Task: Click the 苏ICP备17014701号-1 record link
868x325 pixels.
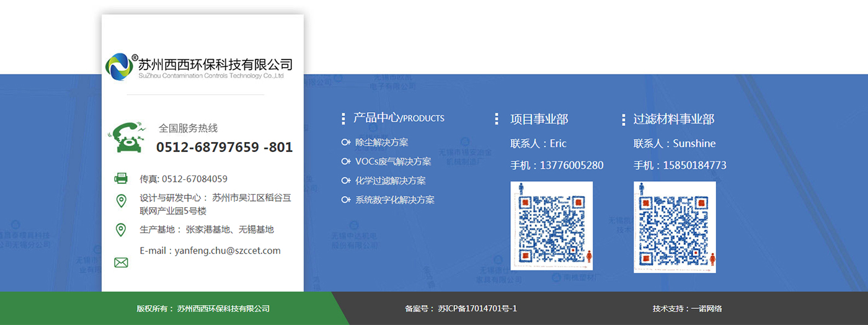Action: tap(477, 308)
